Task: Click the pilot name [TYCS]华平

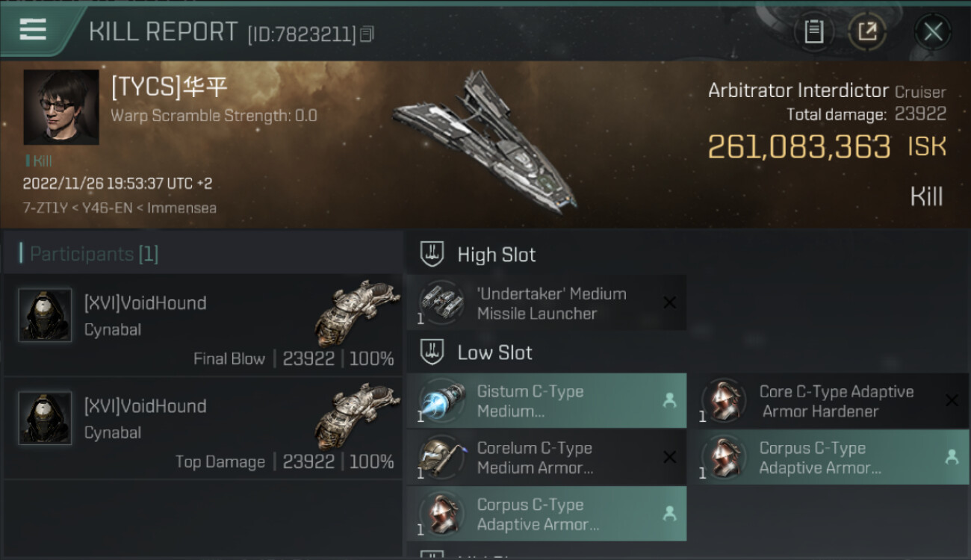Action: (169, 87)
